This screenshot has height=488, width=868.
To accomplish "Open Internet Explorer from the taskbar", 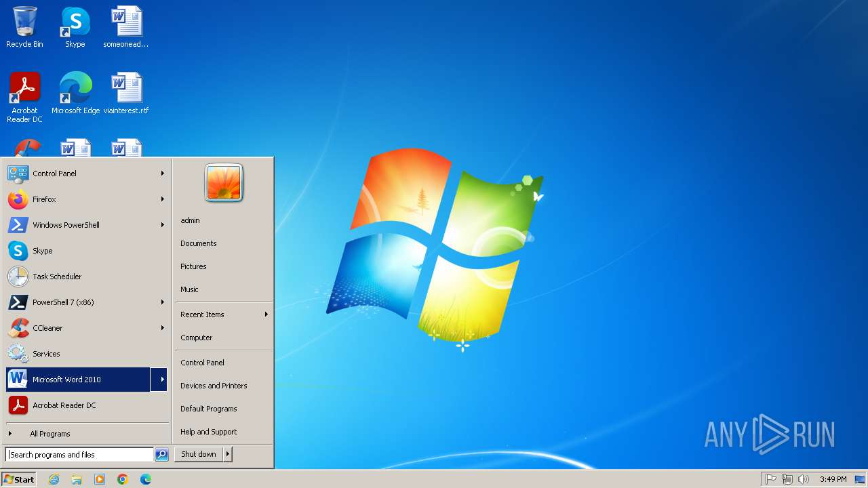I will (x=54, y=479).
